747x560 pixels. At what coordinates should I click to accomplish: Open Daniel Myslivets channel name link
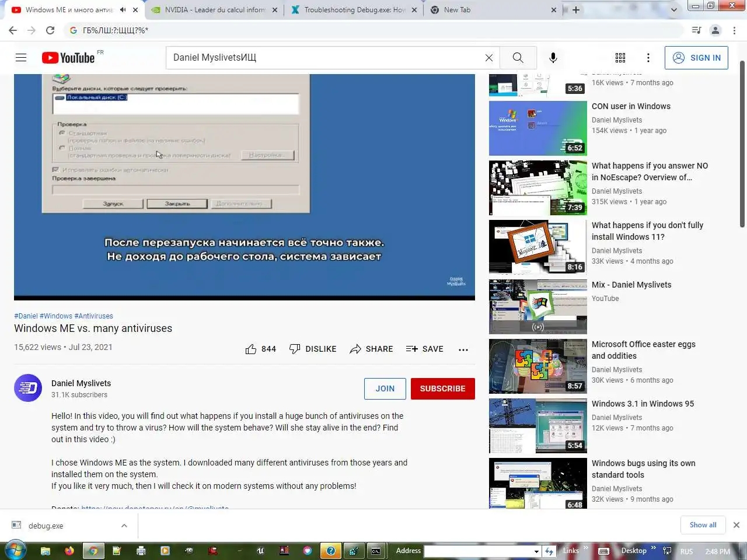tap(81, 383)
